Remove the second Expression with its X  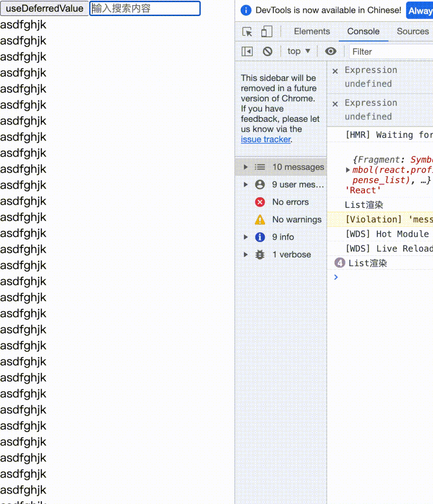coord(336,104)
